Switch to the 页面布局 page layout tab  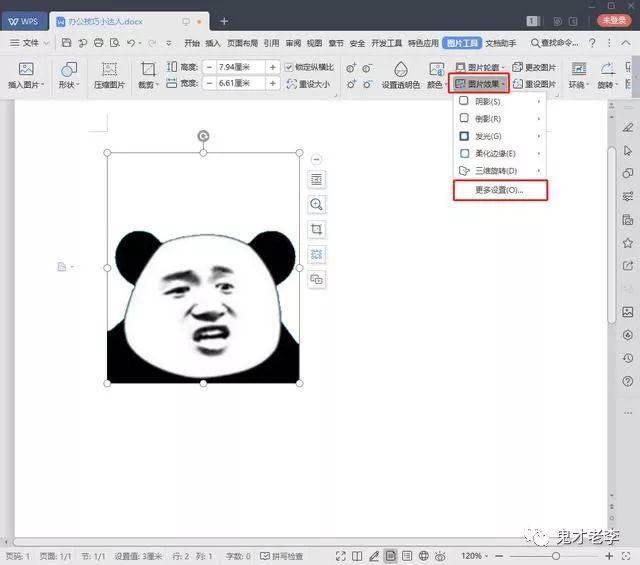(242, 43)
